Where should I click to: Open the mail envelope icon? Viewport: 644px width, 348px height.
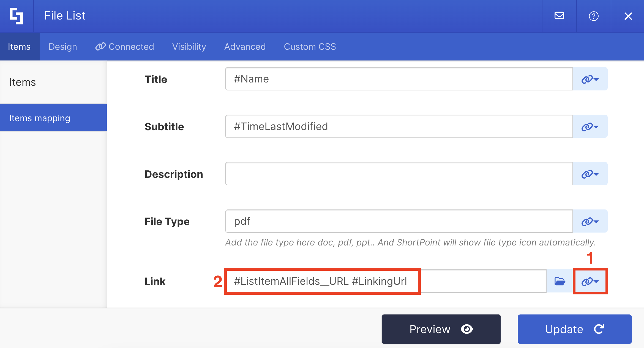click(559, 16)
